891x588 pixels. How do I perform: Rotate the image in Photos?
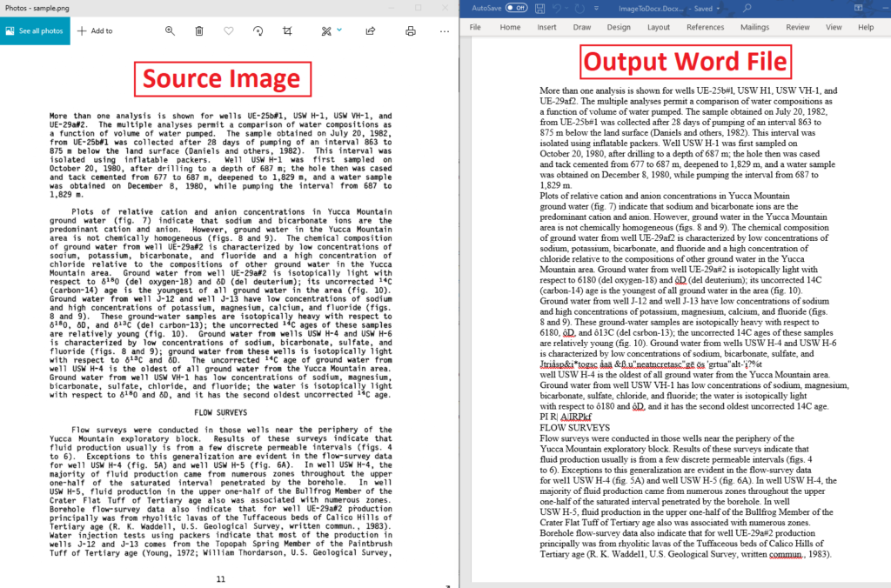click(x=258, y=30)
